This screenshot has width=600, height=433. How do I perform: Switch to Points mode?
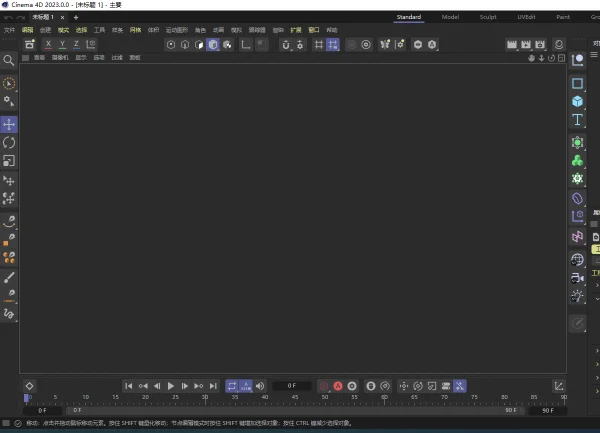tap(171, 45)
